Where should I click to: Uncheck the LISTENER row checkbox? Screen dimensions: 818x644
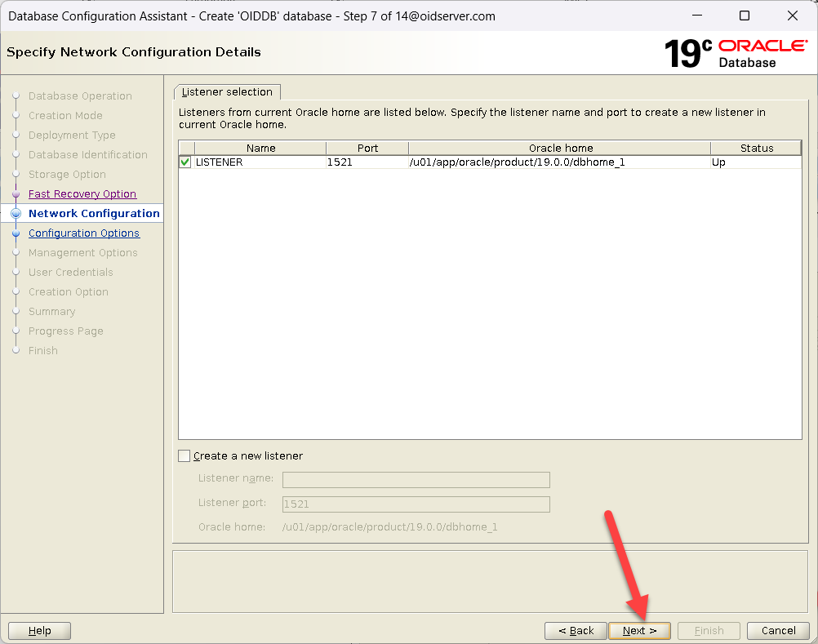pyautogui.click(x=185, y=162)
